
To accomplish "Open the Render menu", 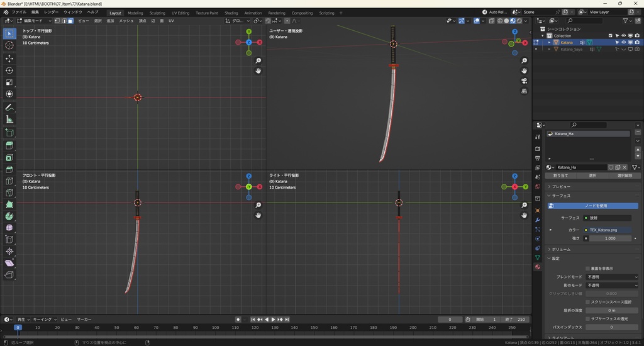I will point(51,13).
